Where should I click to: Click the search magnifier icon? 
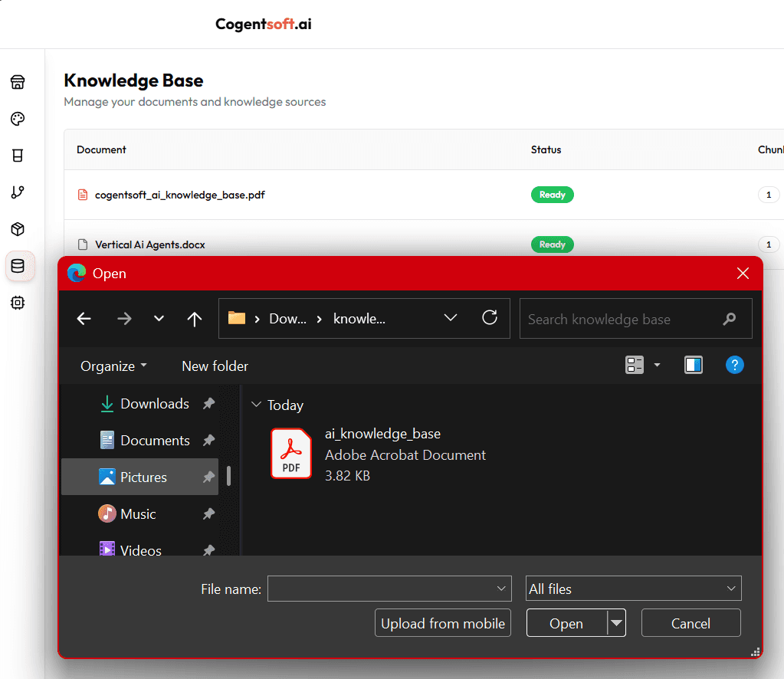point(730,319)
